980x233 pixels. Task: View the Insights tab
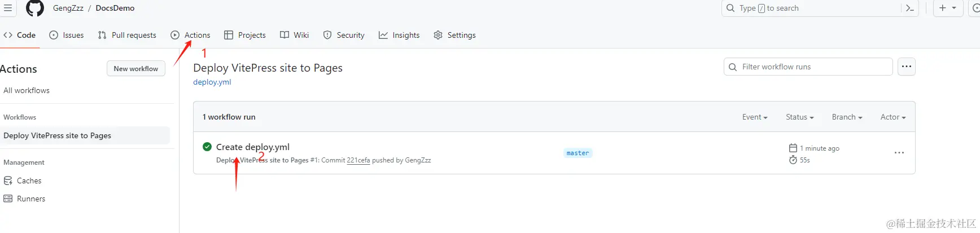(399, 35)
